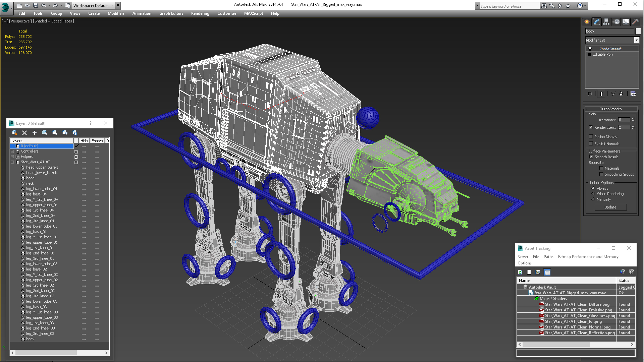Image resolution: width=644 pixels, height=362 pixels.
Task: Open Paths menu in Asset Tracking
Action: pos(548,257)
